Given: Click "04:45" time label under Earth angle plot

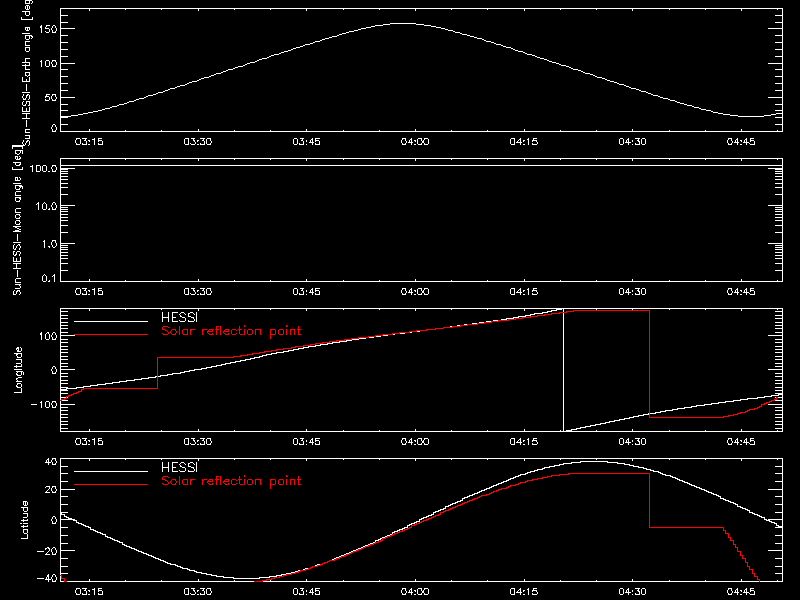Looking at the screenshot, I should coord(741,142).
